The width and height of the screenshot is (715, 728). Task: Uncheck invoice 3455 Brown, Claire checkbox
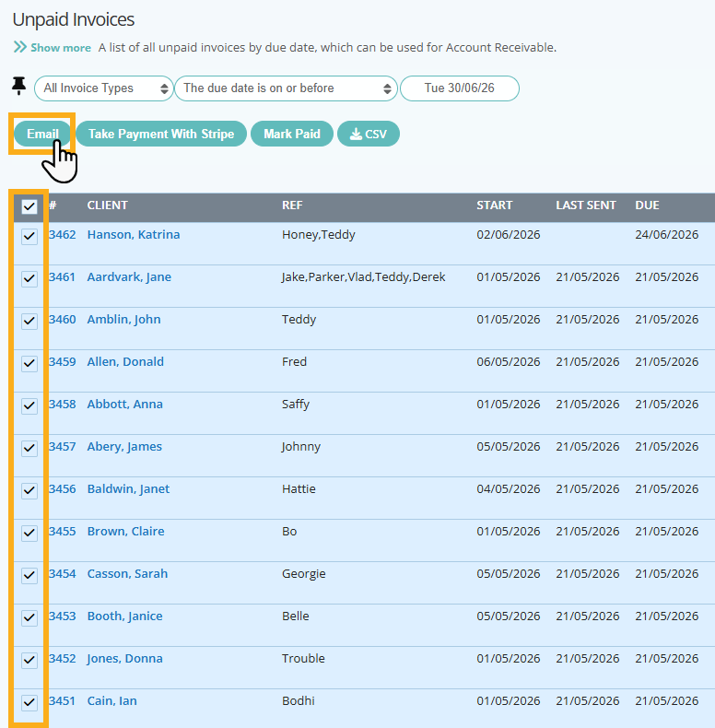(29, 533)
